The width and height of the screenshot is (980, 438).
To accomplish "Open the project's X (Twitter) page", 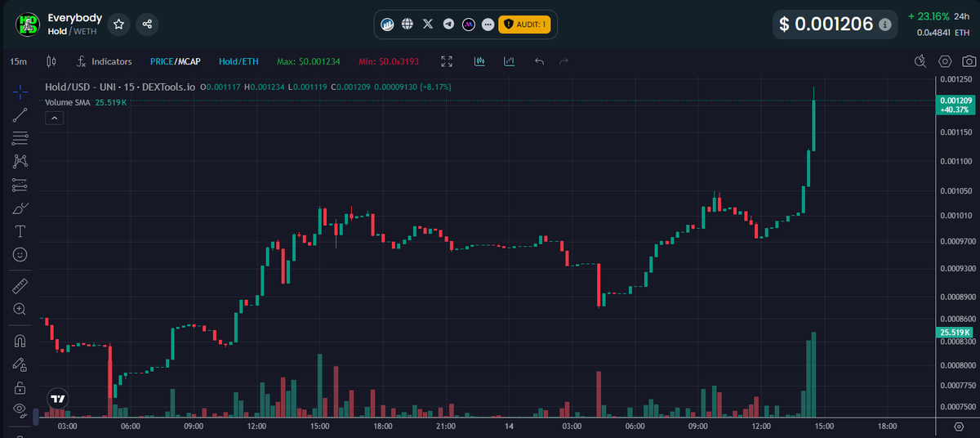I will 428,25.
